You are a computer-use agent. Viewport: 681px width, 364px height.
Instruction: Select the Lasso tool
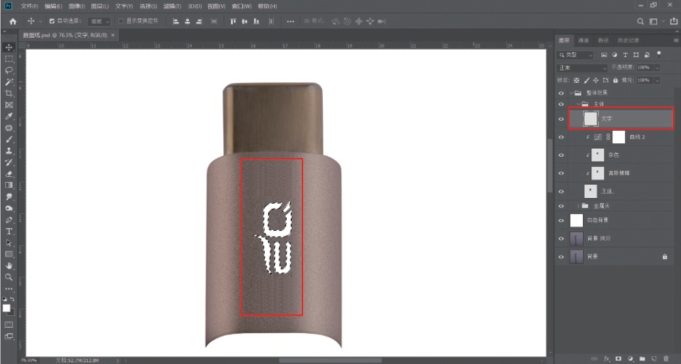tap(9, 70)
